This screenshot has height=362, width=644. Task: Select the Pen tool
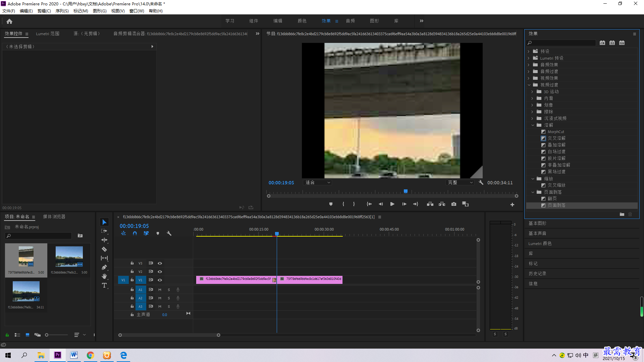[x=104, y=267]
